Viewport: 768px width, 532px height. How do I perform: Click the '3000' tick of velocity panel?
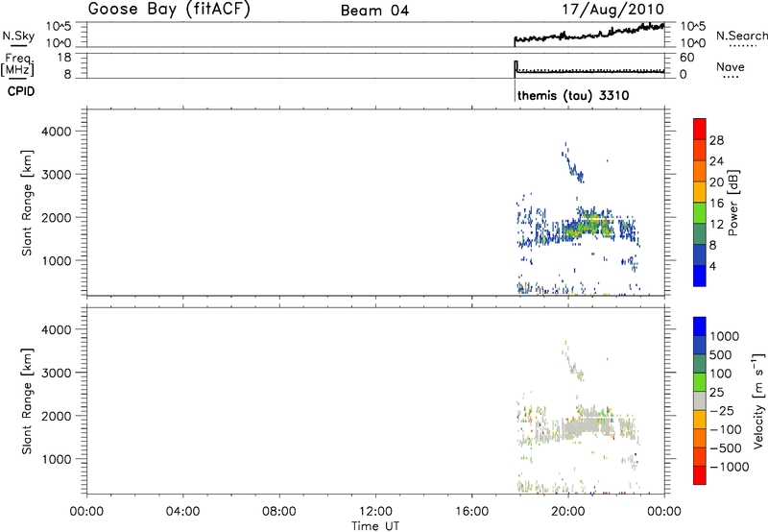click(57, 373)
